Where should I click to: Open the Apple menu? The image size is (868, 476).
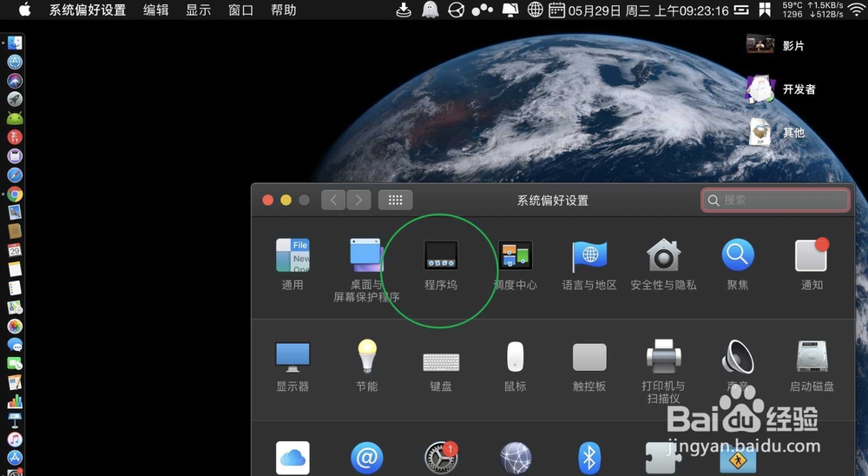coord(25,10)
